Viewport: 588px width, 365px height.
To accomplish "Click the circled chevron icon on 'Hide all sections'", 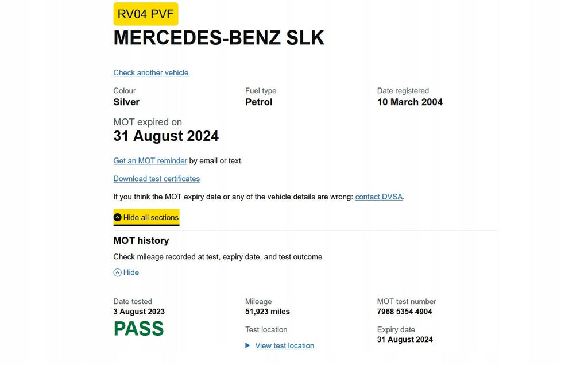I will (x=117, y=217).
